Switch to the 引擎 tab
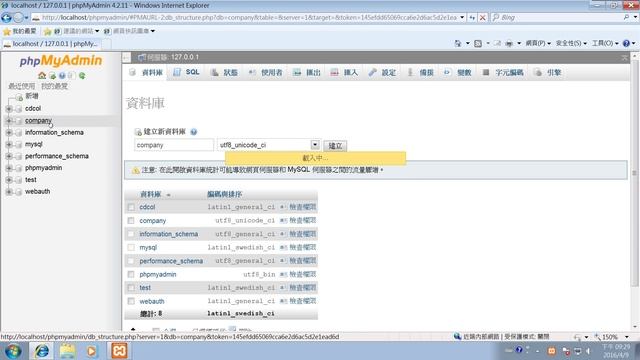640x360 pixels. click(548, 72)
